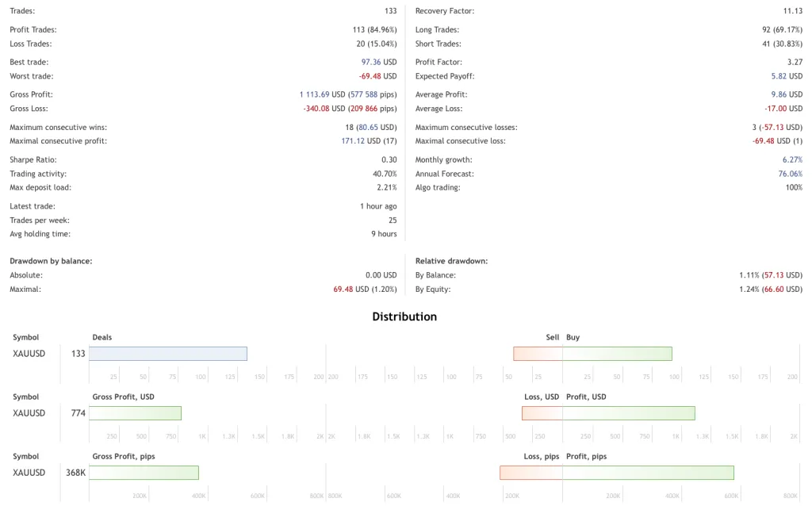812x506 pixels.
Task: Click the 368K gross profit pips value
Action: tap(76, 473)
